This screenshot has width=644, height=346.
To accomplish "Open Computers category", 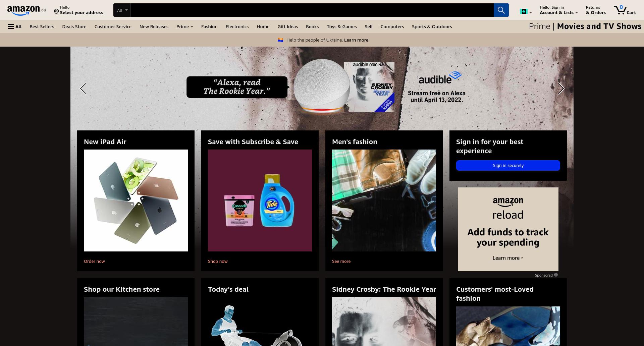I will click(392, 26).
